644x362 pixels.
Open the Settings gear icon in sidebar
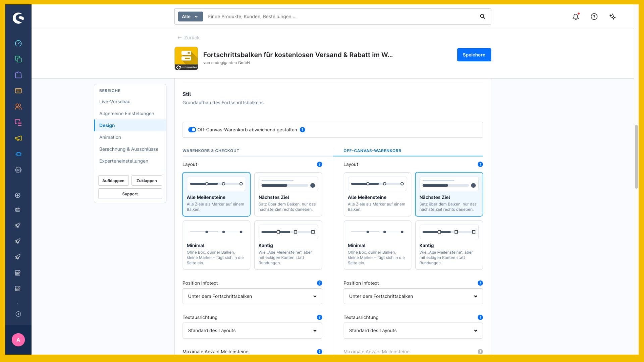18,170
